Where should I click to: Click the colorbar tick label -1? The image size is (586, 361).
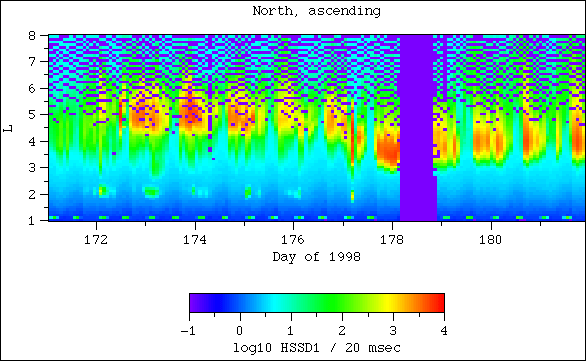(x=188, y=331)
